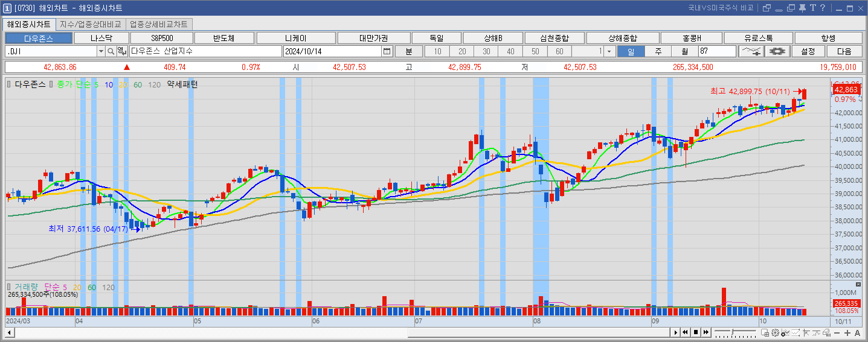The image size is (868, 342).
Task: Select the 대만가권 index button
Action: [x=374, y=38]
